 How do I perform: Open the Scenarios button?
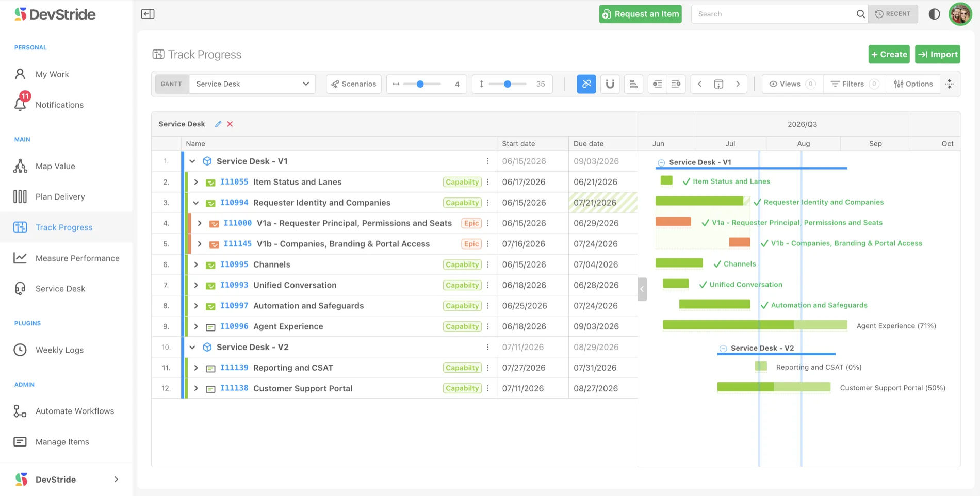pyautogui.click(x=354, y=84)
